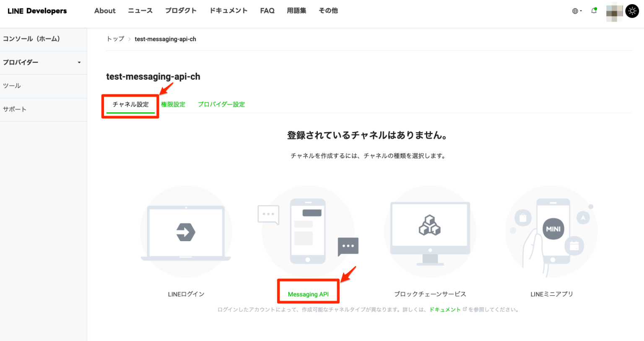The width and height of the screenshot is (644, 341).
Task: Switch to the プロバイダー設定 tab
Action: [x=221, y=104]
